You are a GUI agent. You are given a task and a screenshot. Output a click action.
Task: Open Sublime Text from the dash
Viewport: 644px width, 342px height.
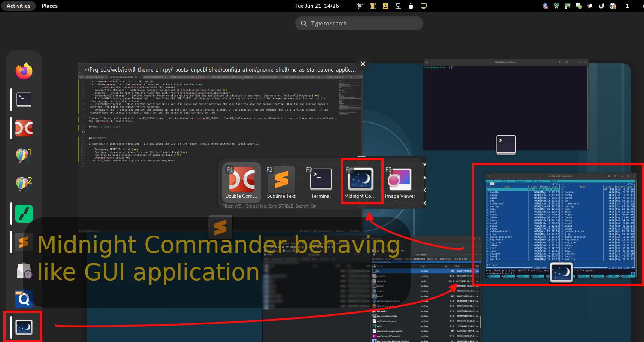click(x=24, y=242)
